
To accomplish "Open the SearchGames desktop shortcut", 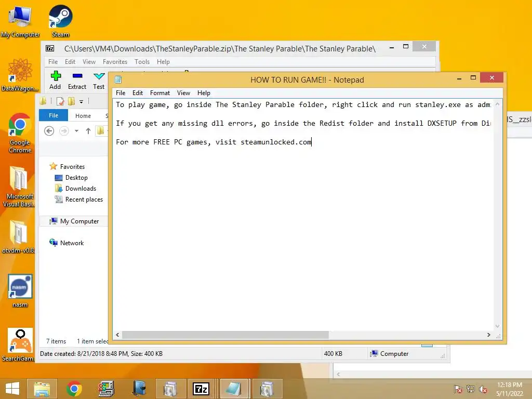I will [19, 345].
